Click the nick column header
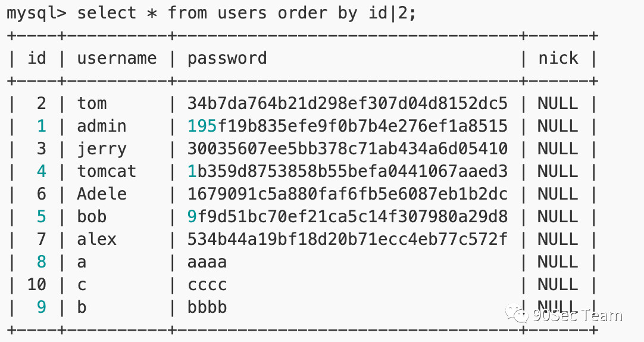Screen dimensions: 644x342 point(558,58)
